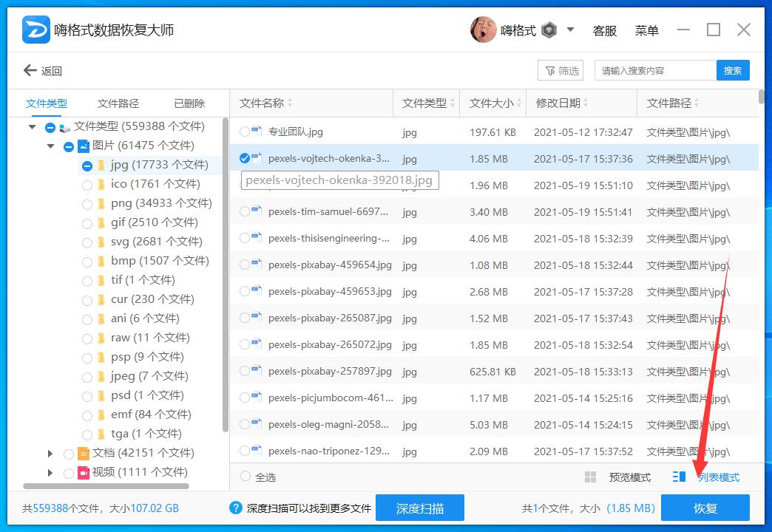Collapse the 文件类型 root tree node
The image size is (772, 532).
click(x=32, y=127)
